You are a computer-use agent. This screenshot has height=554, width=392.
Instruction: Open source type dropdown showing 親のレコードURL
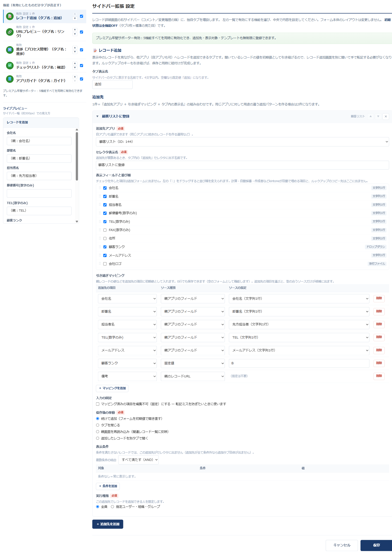click(x=193, y=376)
